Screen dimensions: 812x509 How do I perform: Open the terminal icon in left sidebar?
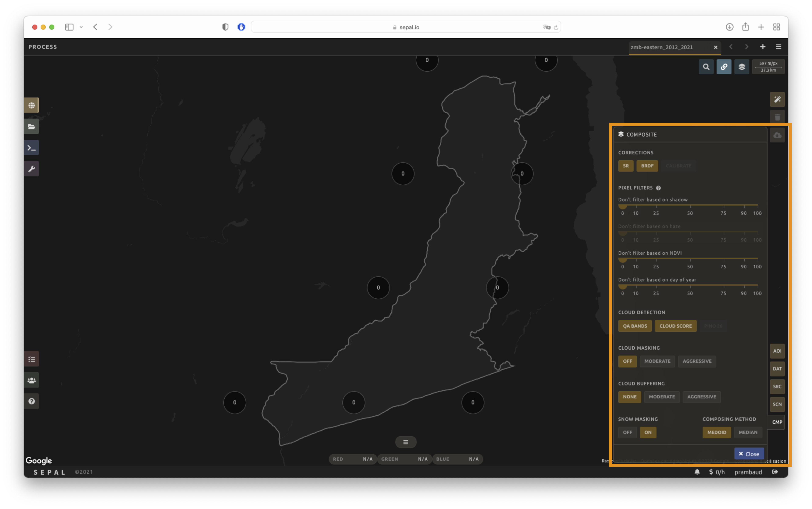(31, 148)
